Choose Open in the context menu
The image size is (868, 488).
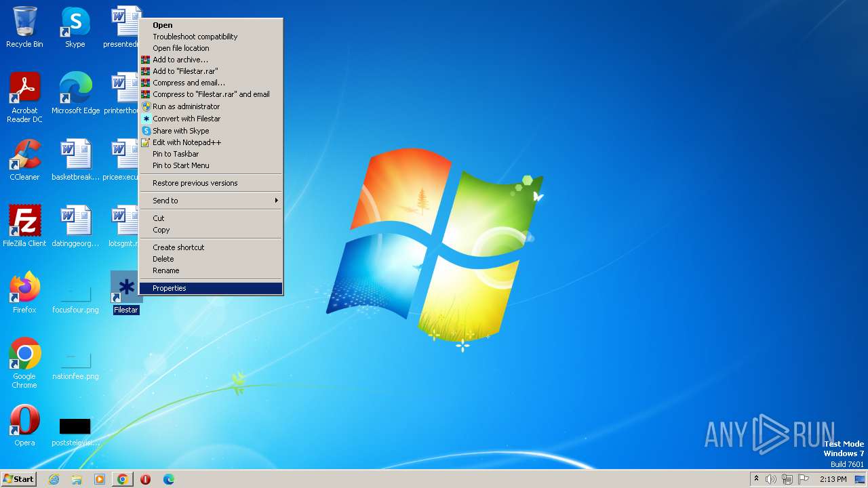(x=211, y=25)
